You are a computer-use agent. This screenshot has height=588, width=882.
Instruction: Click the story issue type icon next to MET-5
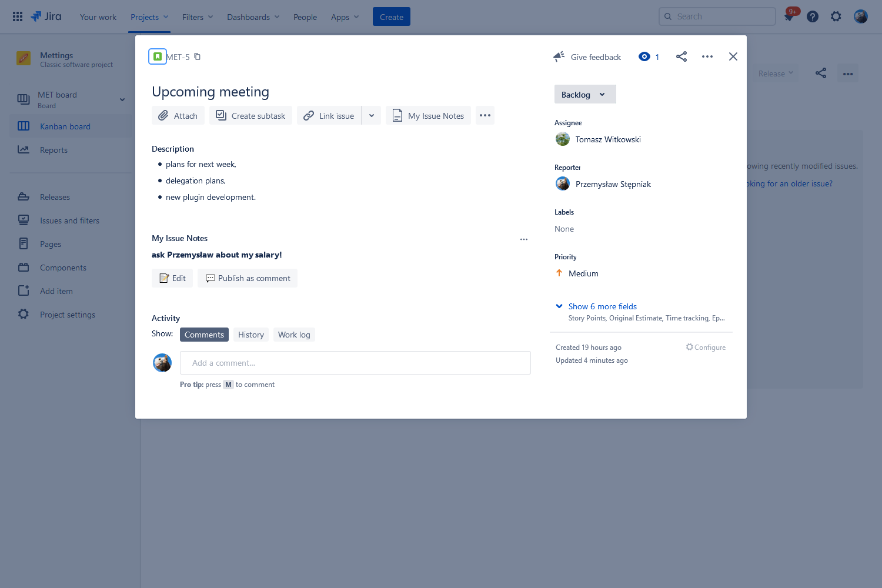158,56
